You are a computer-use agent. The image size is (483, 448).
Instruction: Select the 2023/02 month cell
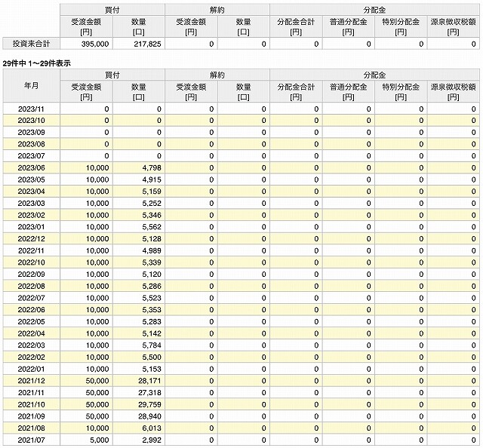[31, 215]
